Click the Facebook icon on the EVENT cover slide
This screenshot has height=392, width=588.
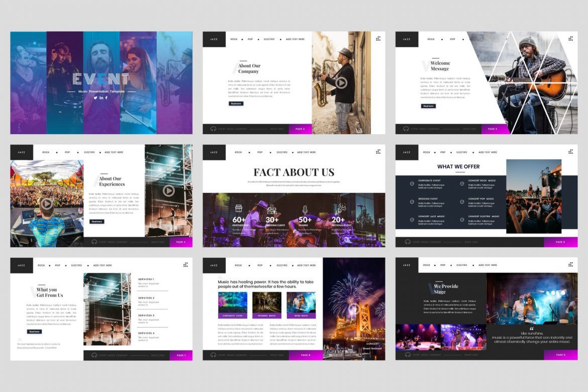[x=107, y=97]
